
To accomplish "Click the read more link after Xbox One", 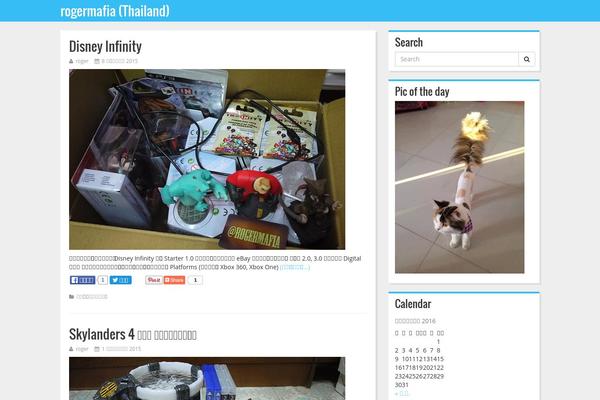I will (295, 267).
